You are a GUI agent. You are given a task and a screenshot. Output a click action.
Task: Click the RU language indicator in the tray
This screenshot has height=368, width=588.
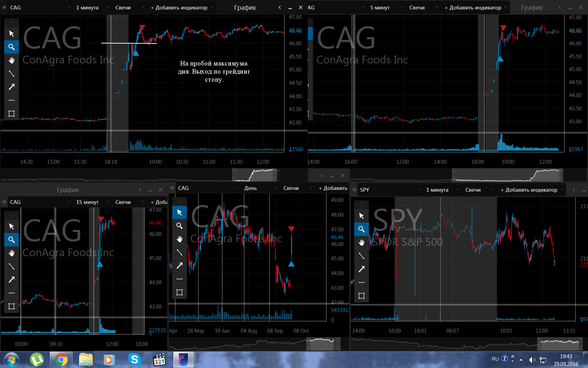coord(495,359)
